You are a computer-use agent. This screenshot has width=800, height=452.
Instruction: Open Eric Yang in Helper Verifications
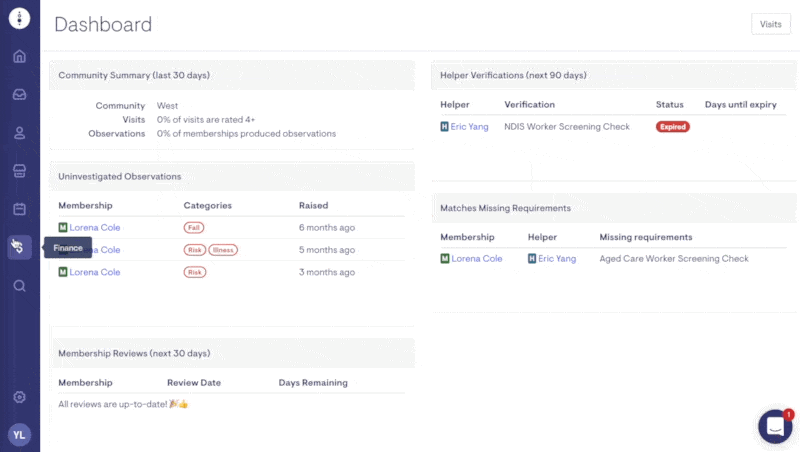469,127
